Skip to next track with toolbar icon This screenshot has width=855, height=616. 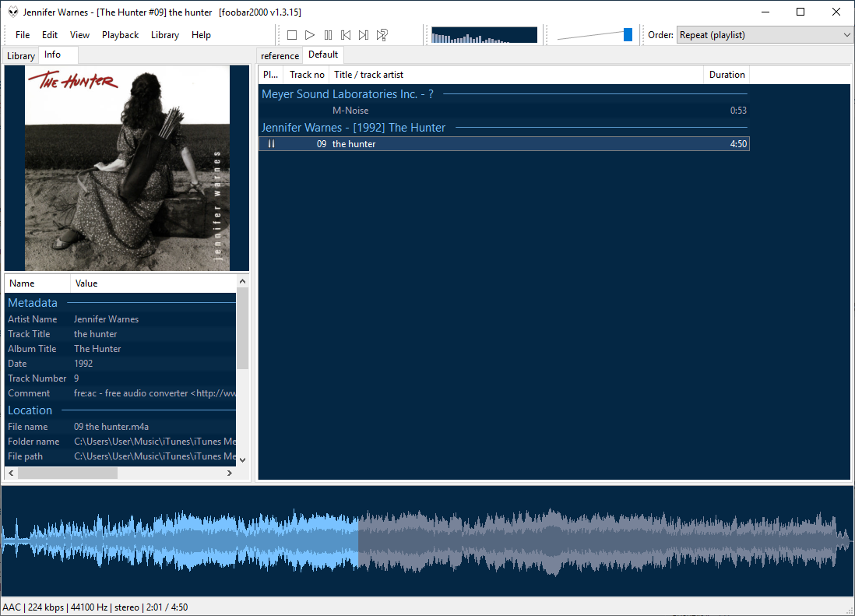364,35
